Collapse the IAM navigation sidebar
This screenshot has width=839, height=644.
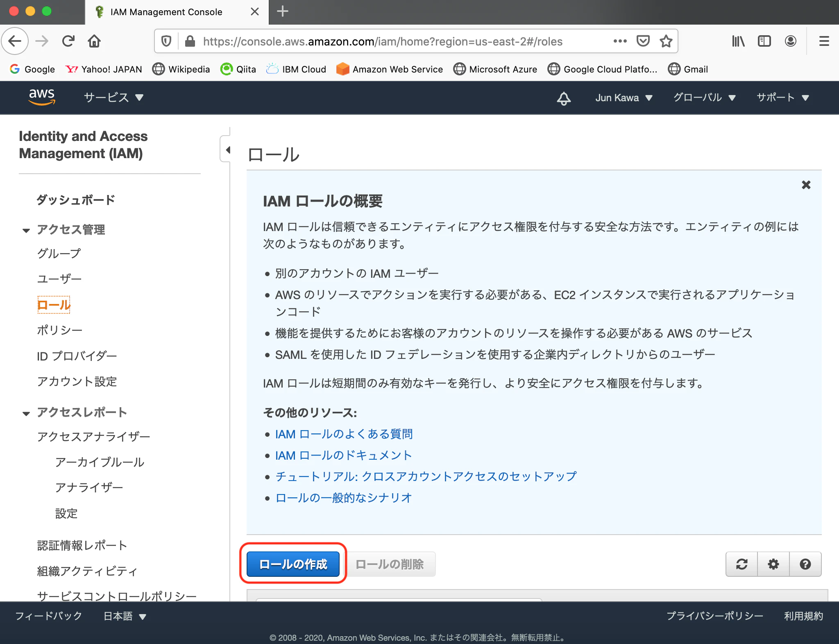point(227,150)
